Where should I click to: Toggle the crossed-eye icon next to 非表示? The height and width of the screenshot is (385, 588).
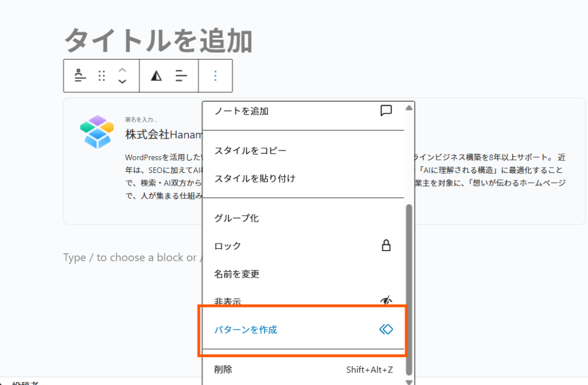(386, 301)
